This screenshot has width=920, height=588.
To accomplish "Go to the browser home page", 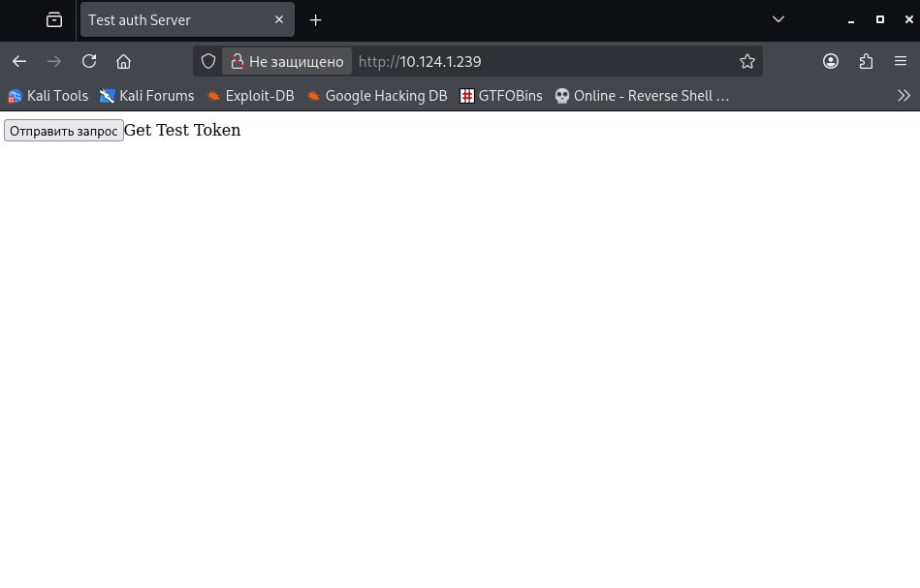I will (123, 62).
